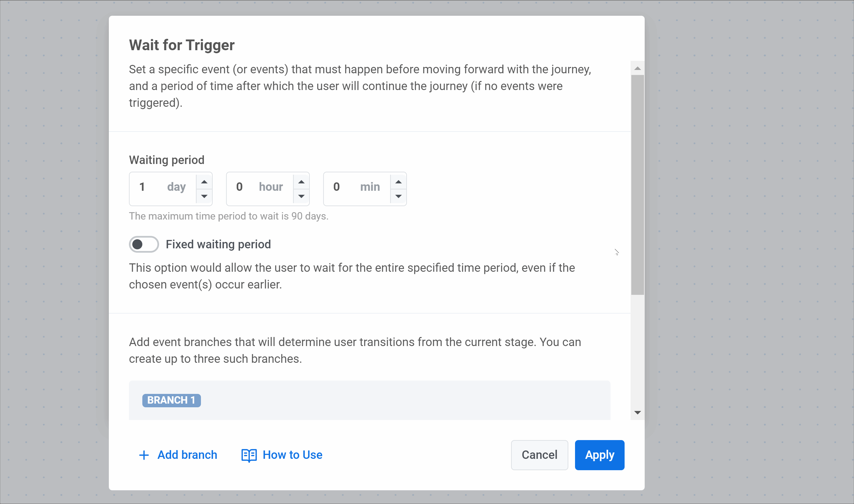This screenshot has width=854, height=504.
Task: Select the BRANCH 1 label badge
Action: [171, 400]
